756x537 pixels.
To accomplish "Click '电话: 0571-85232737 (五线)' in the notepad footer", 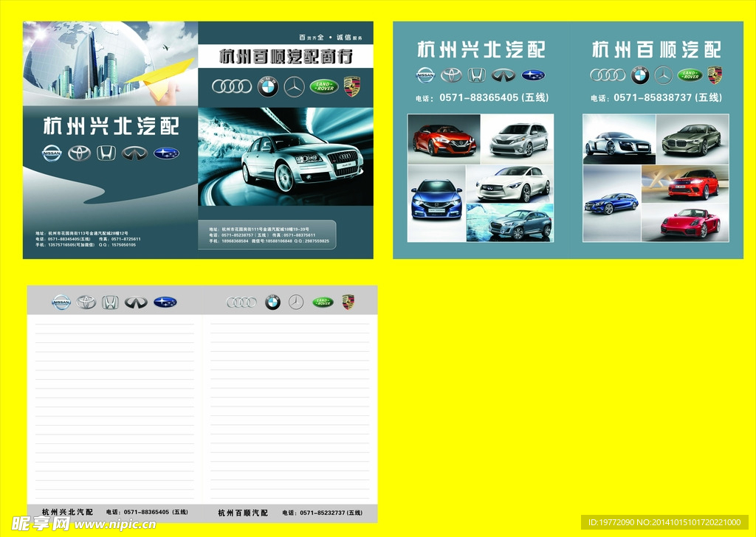I will click(323, 513).
